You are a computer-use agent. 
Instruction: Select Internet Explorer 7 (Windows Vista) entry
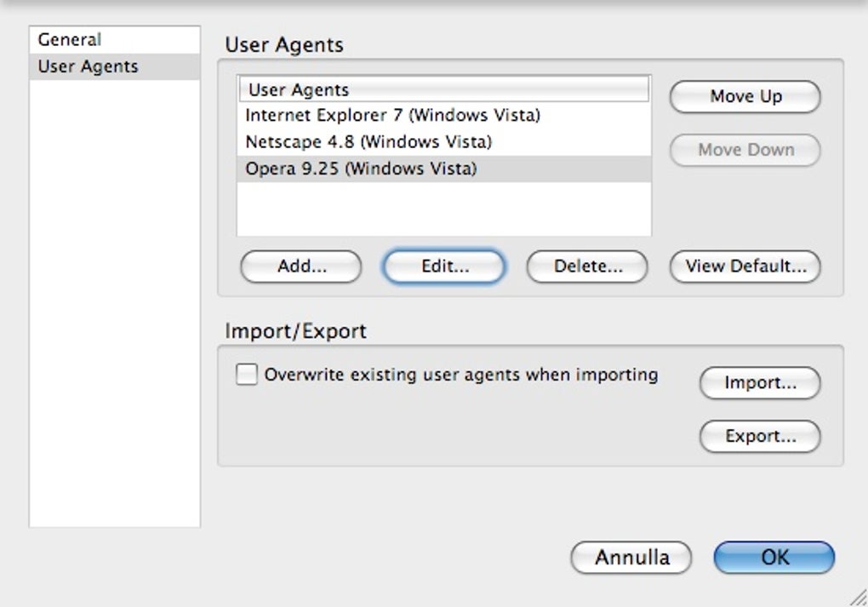tap(392, 115)
